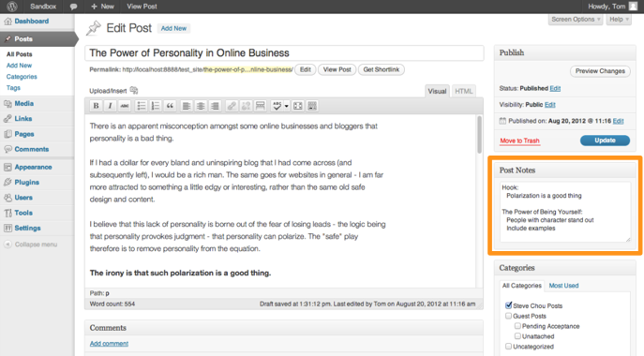Open the spellcheck language dropdown arrow
The height and width of the screenshot is (356, 644).
286,106
